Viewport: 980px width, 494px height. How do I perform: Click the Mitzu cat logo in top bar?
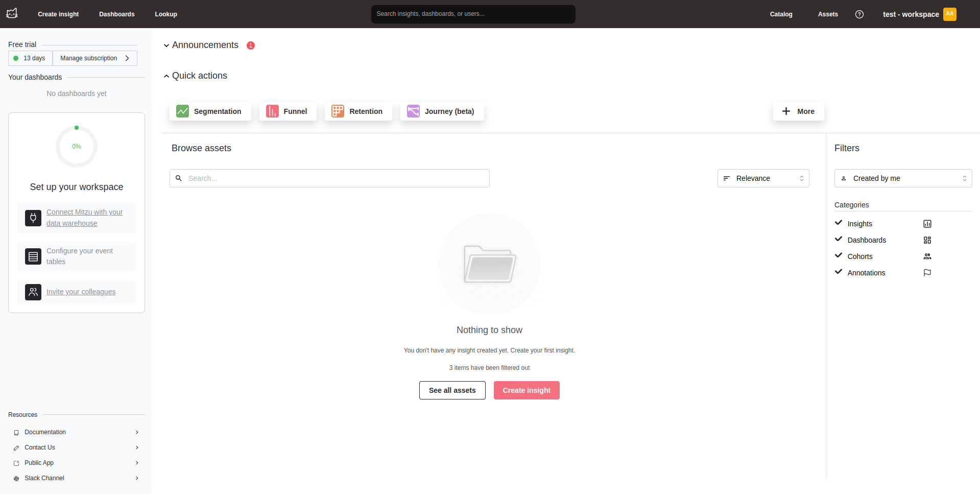coord(12,14)
